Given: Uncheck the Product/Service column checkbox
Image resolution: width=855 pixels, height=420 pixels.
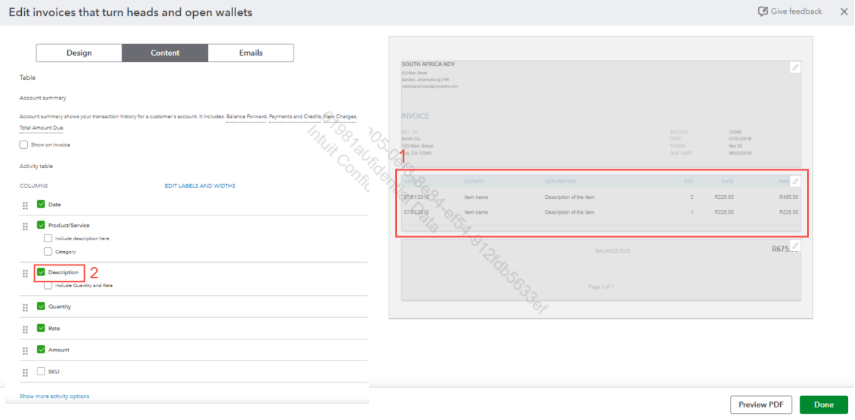Looking at the screenshot, I should [x=40, y=225].
